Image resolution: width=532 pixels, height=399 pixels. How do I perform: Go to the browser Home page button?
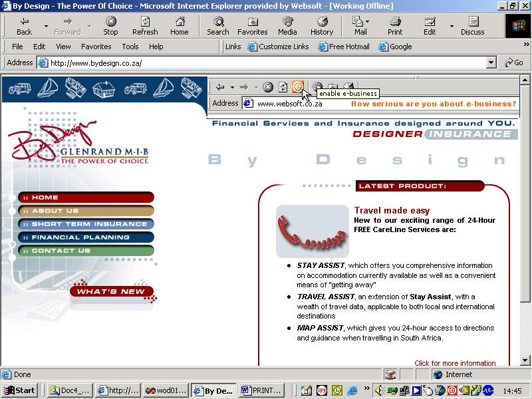pyautogui.click(x=179, y=26)
